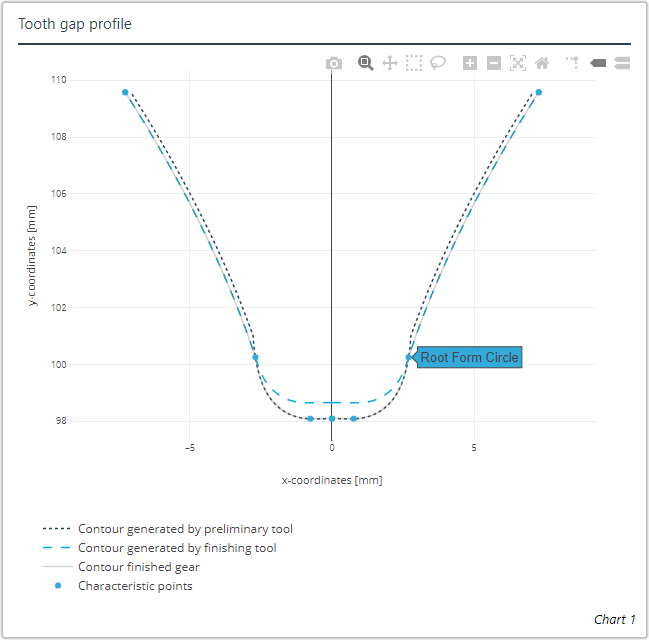The width and height of the screenshot is (649, 640).
Task: Hide the preliminary tool contour legend entry
Action: pyautogui.click(x=168, y=529)
